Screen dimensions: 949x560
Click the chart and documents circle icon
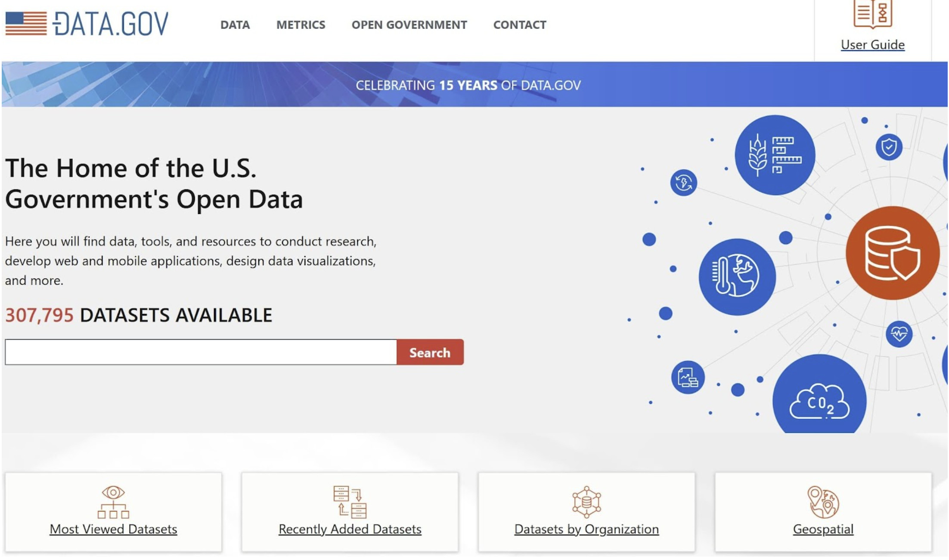(x=688, y=377)
